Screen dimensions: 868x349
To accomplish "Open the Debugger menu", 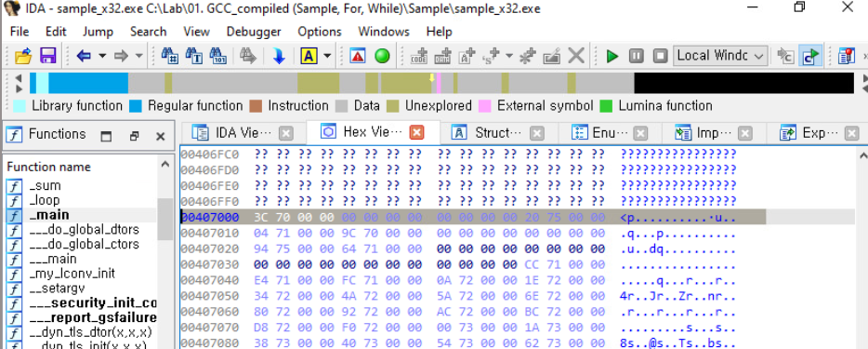I will tap(254, 32).
